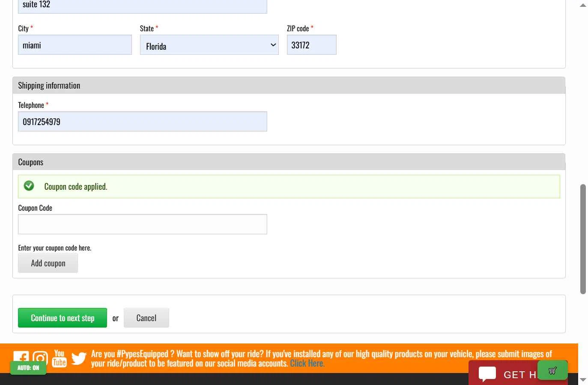Open the Twitter bird icon
The width and height of the screenshot is (588, 385).
(x=79, y=358)
